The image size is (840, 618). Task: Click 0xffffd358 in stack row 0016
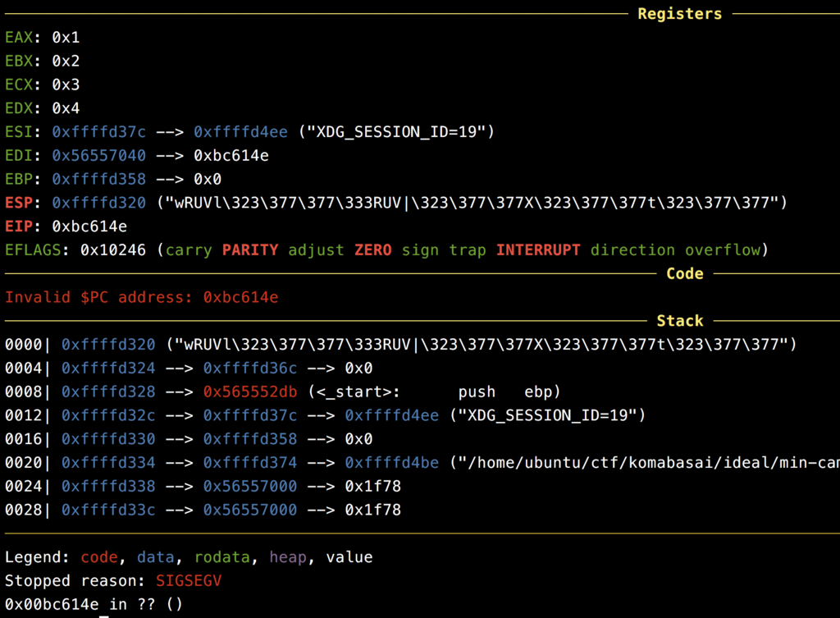point(249,438)
